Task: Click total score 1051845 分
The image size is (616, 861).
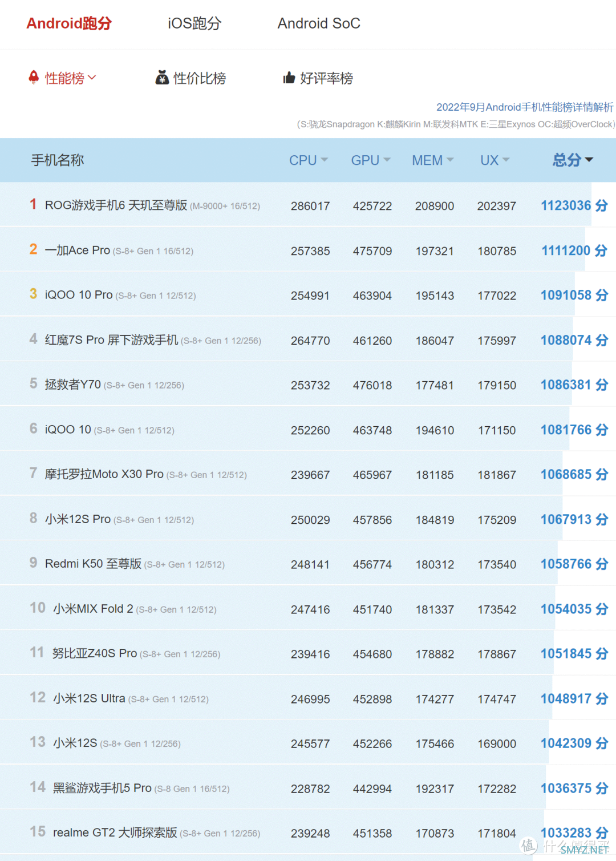Action: pos(574,653)
